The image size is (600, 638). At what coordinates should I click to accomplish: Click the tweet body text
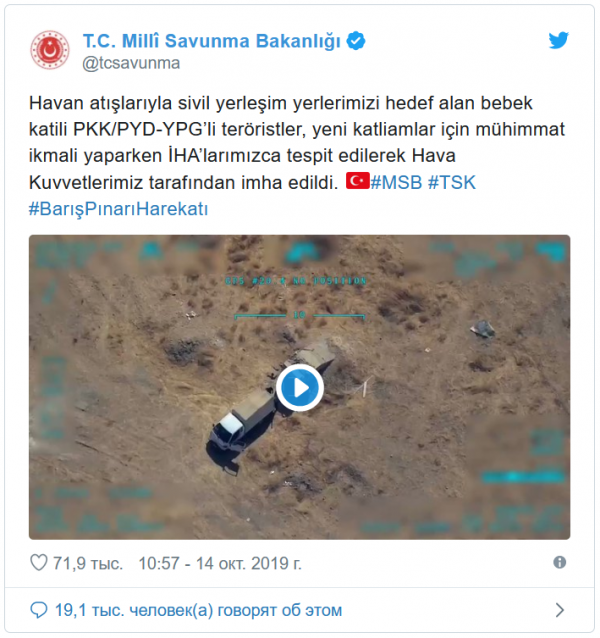(x=297, y=142)
